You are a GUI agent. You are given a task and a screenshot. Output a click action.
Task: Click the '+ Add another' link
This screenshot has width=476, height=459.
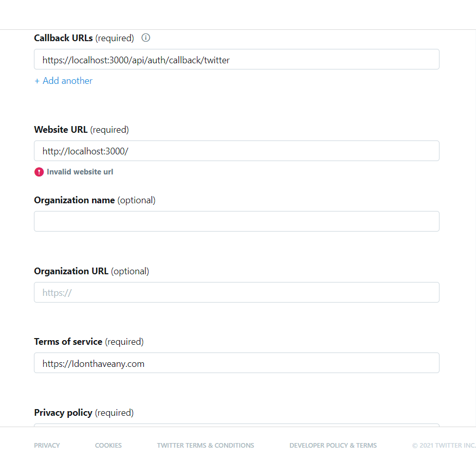[64, 81]
